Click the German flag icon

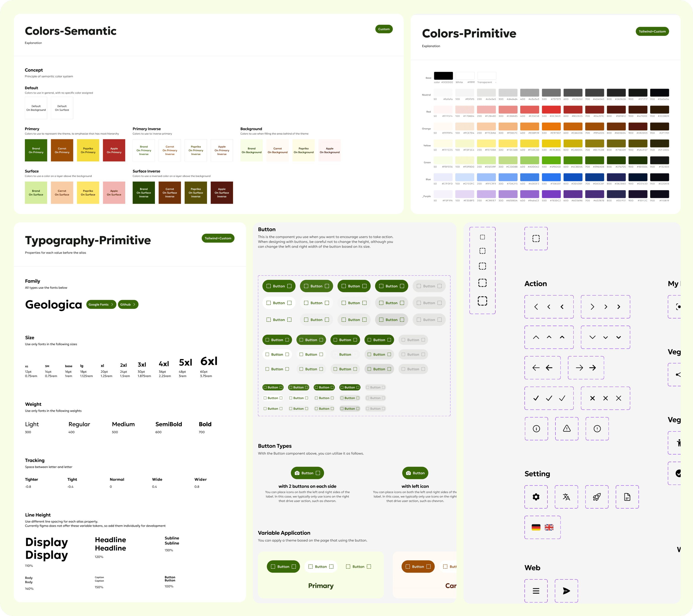pos(536,527)
